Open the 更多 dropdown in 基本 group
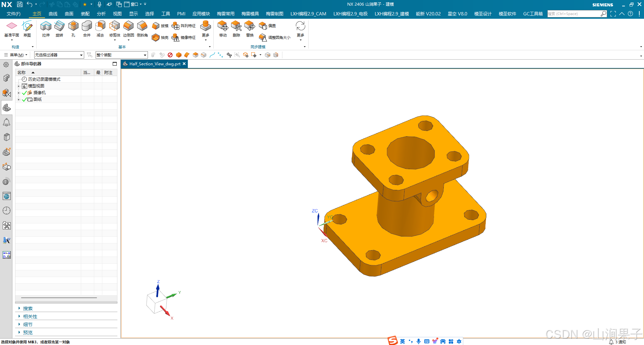The width and height of the screenshot is (644, 345). coord(206,30)
